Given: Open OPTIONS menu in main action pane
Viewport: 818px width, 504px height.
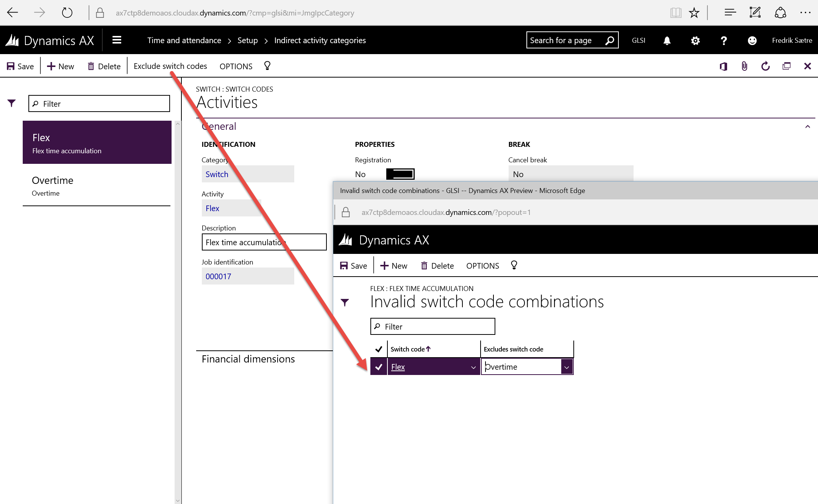Looking at the screenshot, I should [236, 66].
